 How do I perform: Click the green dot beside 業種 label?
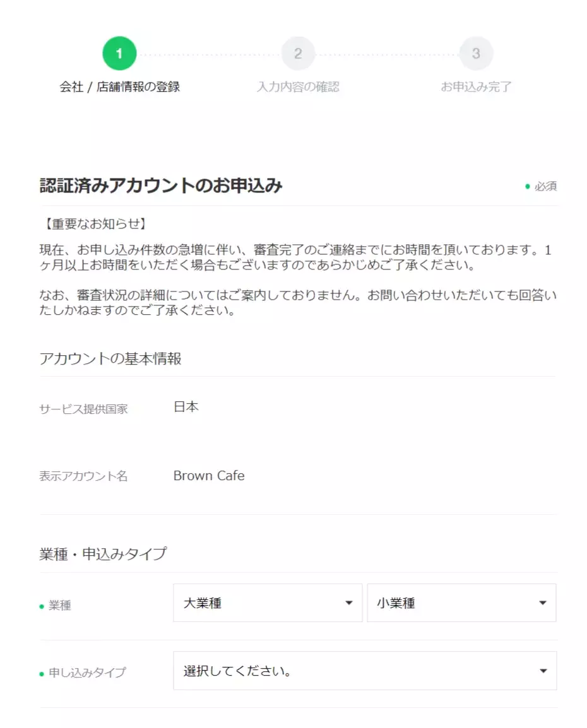[42, 606]
